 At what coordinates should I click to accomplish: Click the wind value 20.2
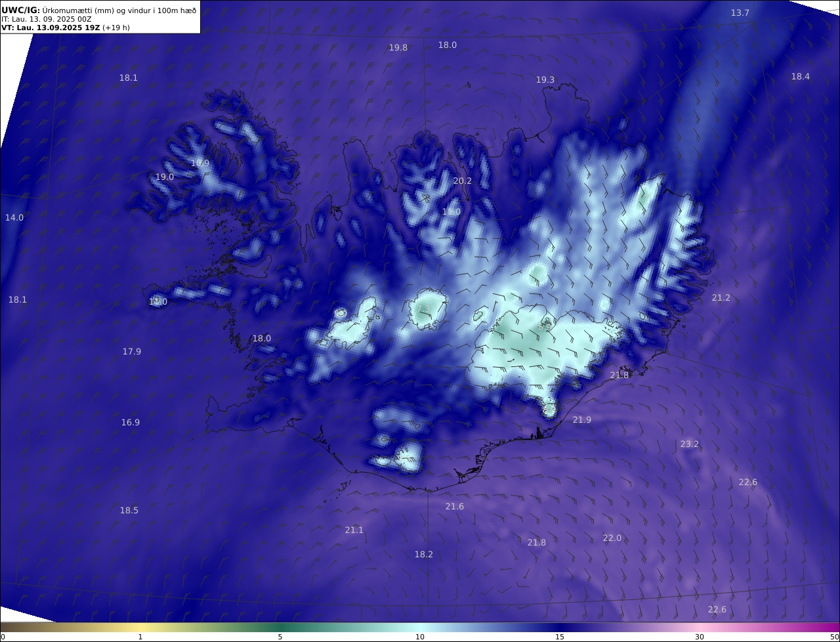[x=462, y=181]
